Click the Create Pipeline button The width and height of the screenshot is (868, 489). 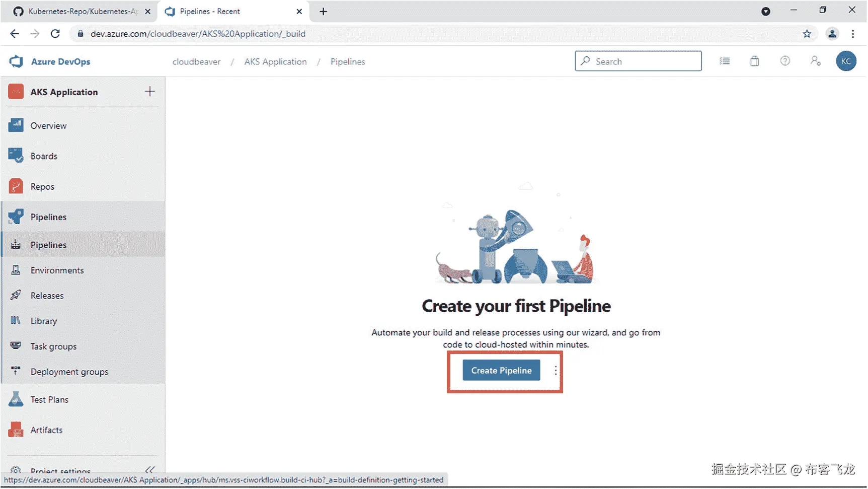pos(501,370)
